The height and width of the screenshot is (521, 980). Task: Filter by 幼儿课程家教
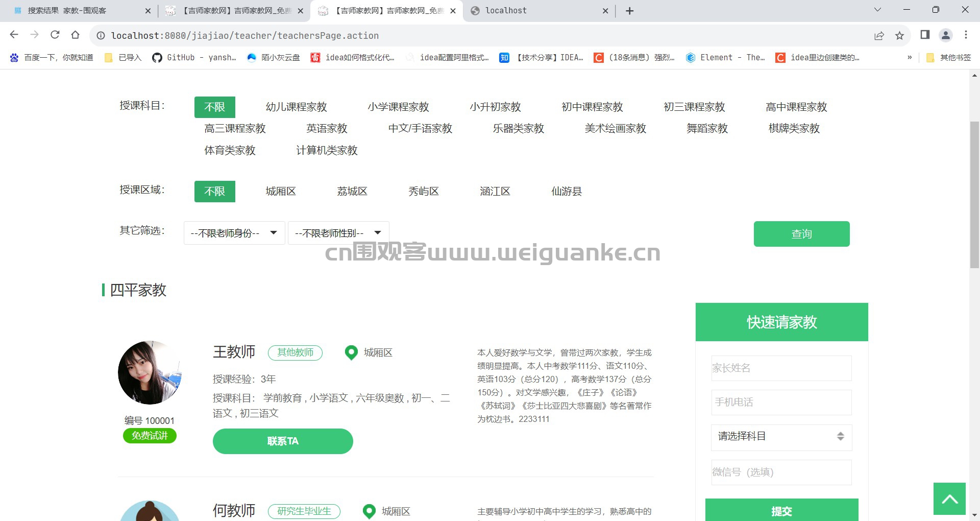click(x=296, y=107)
